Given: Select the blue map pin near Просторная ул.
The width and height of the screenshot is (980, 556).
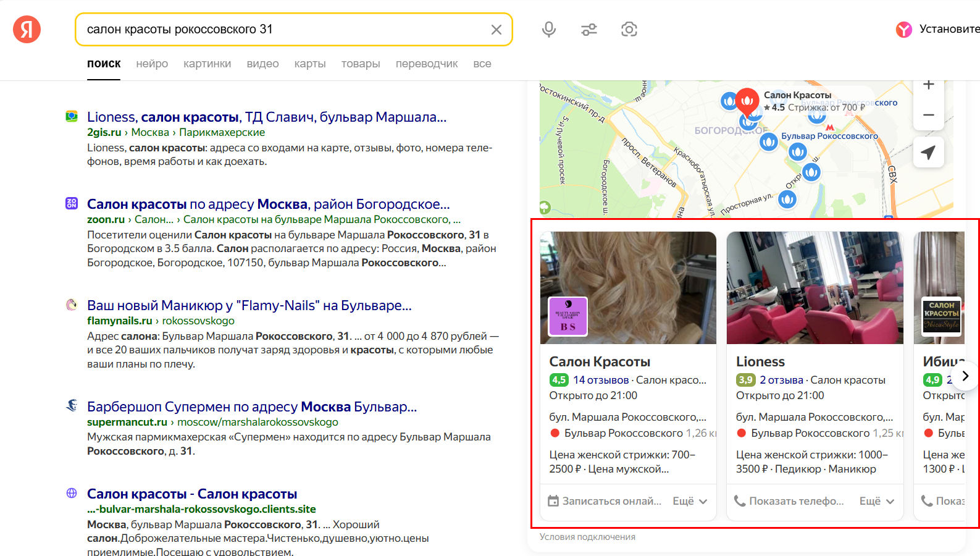Looking at the screenshot, I should click(x=787, y=199).
